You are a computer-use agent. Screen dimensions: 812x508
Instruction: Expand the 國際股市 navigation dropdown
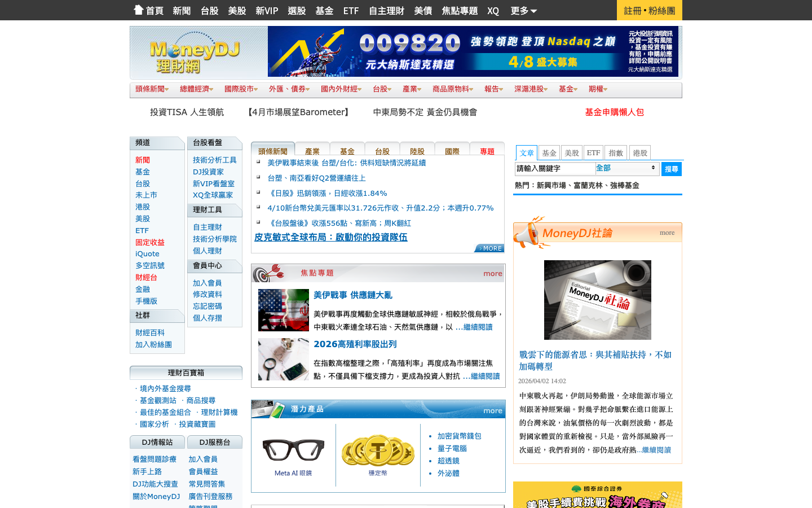click(x=241, y=89)
